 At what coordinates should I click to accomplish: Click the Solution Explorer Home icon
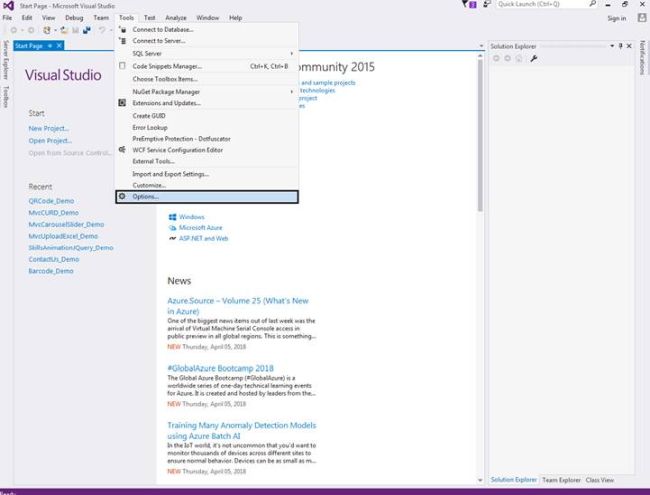(519, 58)
